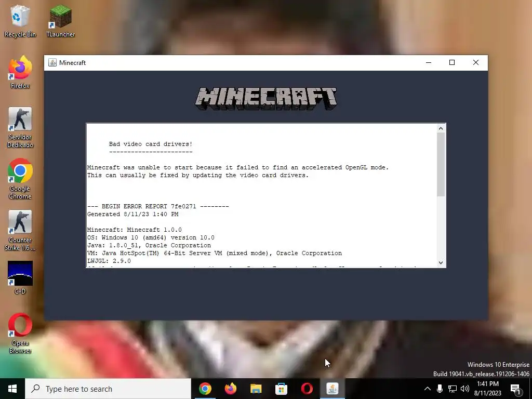
Task: Click the error report scrollbar thumb
Action: point(441,165)
